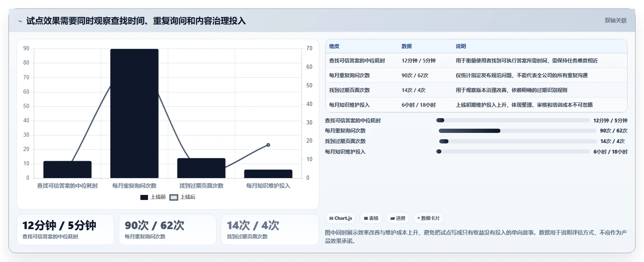Click x-axis label 每月重复询问次数 under chart
Viewport: 644px width, 262px height.
point(134,186)
